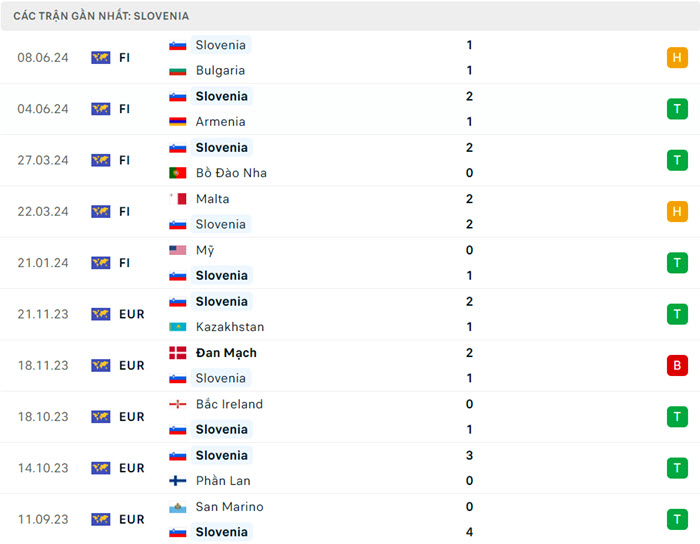Click the Denmark flag beside Đan Mạch

tap(178, 353)
